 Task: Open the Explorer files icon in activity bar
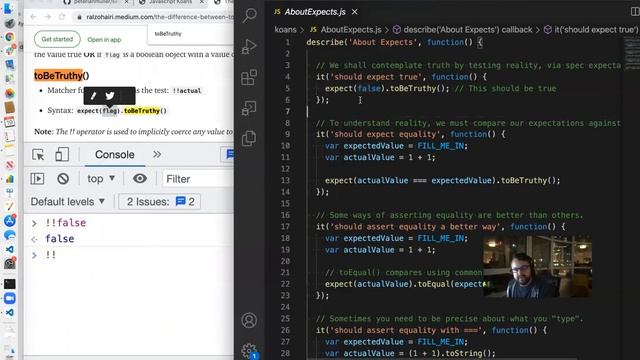pos(249,138)
